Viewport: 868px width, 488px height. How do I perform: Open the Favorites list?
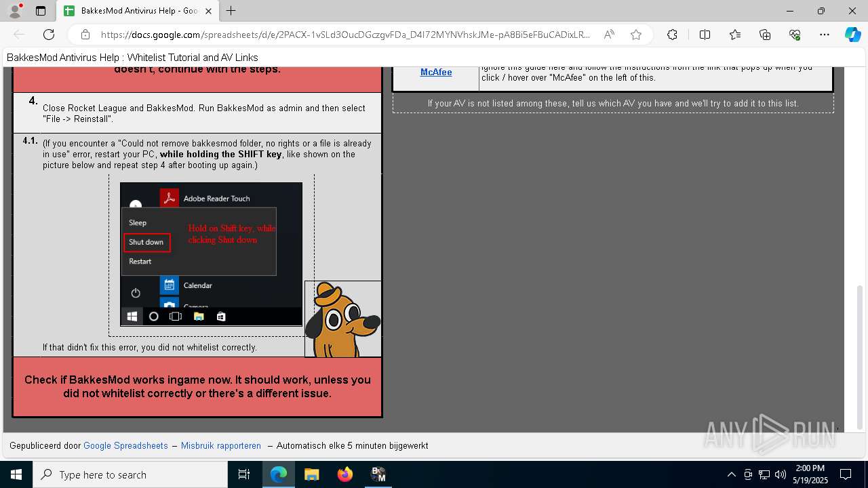pyautogui.click(x=735, y=35)
